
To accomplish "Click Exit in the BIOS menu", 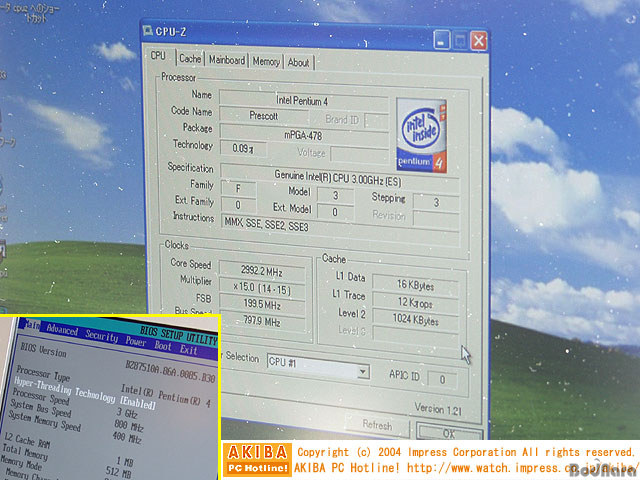I will pyautogui.click(x=189, y=350).
